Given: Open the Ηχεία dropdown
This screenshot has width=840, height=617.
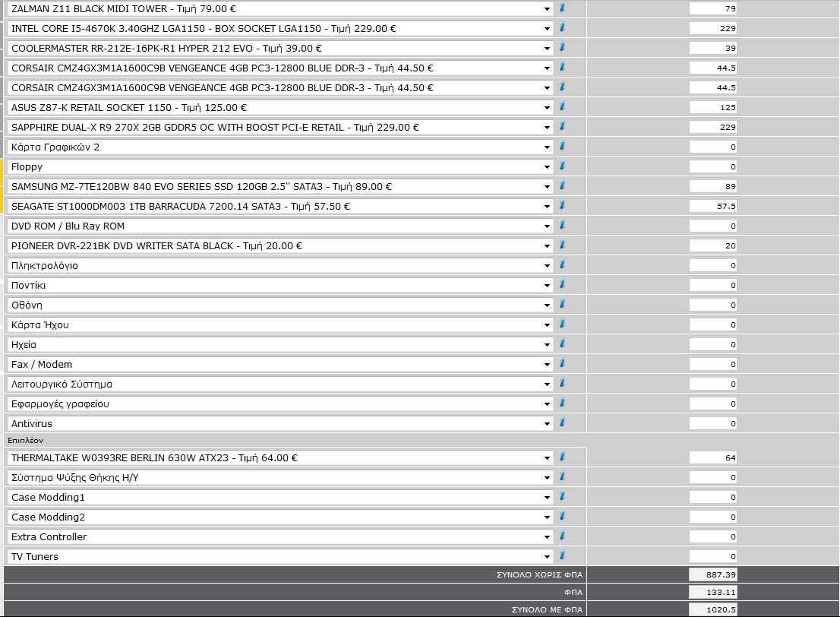Looking at the screenshot, I should tap(279, 345).
